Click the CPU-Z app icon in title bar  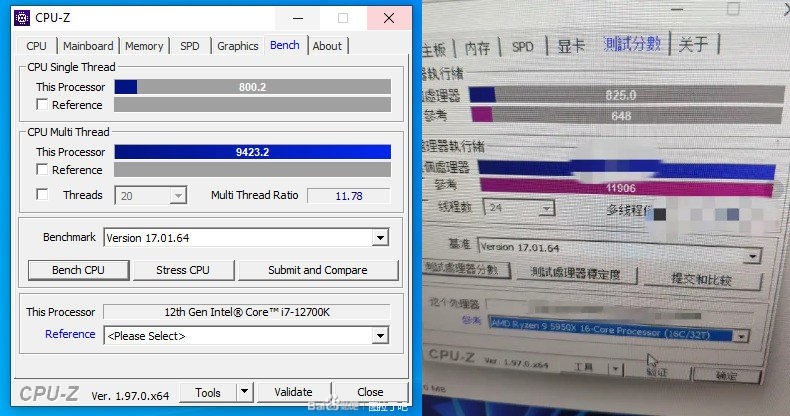(22, 18)
